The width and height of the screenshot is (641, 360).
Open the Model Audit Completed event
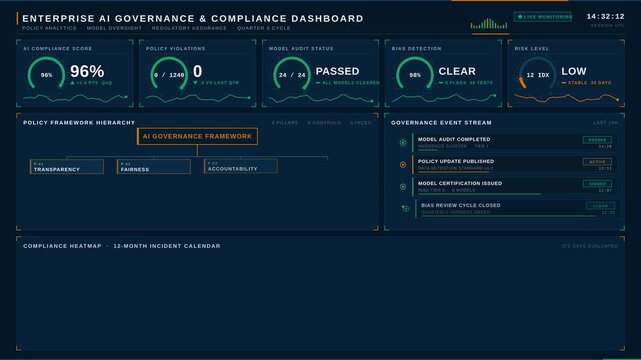point(514,143)
